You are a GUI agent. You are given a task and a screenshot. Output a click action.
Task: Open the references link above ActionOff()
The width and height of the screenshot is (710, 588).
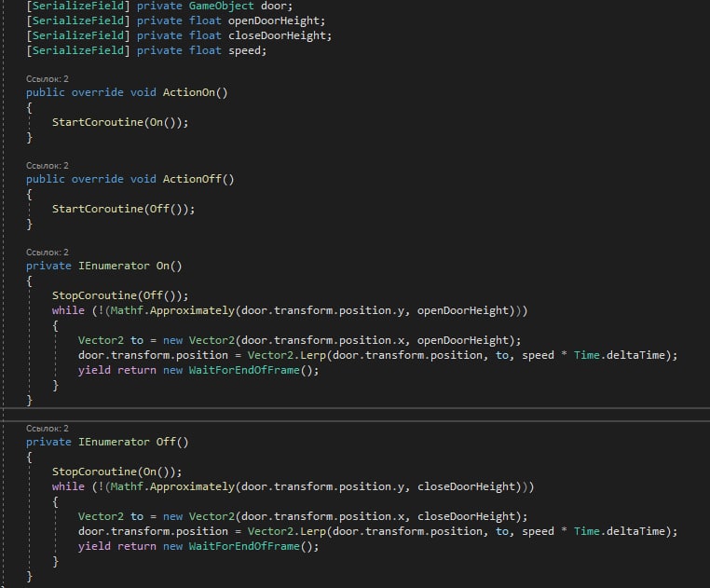pyautogui.click(x=48, y=165)
